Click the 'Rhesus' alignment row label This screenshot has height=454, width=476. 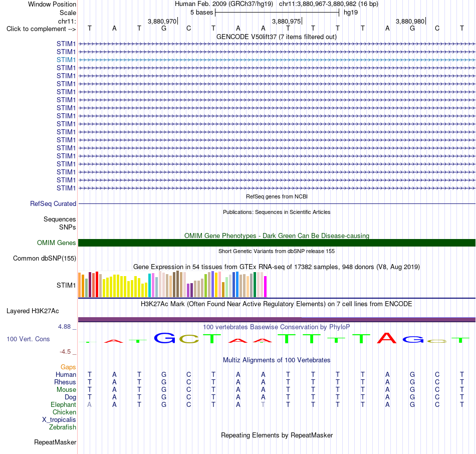pyautogui.click(x=65, y=382)
